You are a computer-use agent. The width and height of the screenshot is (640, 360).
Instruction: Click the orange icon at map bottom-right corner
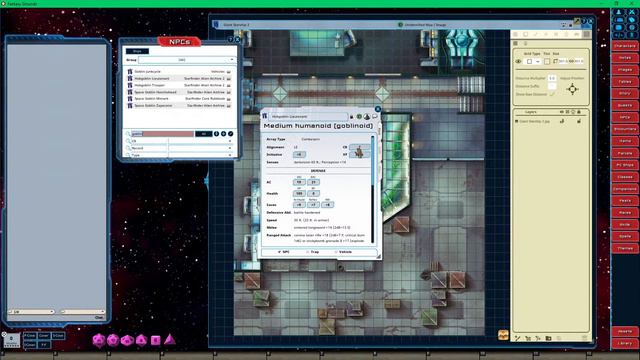(503, 335)
